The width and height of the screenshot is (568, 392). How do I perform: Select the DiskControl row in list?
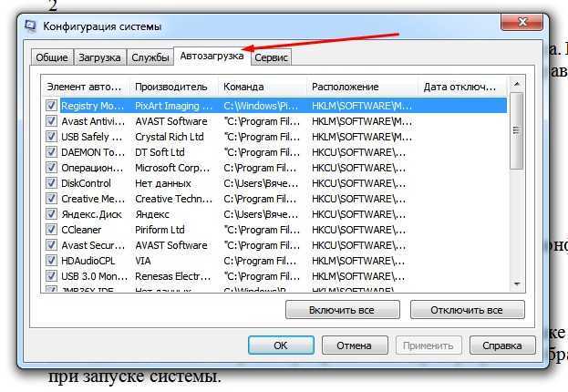275,183
